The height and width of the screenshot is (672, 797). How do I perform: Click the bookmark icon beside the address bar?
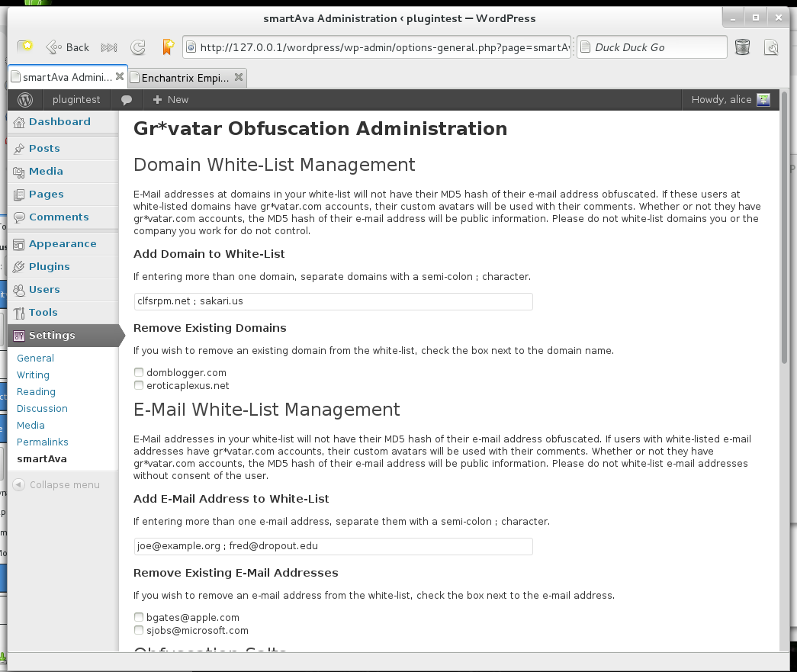click(168, 47)
